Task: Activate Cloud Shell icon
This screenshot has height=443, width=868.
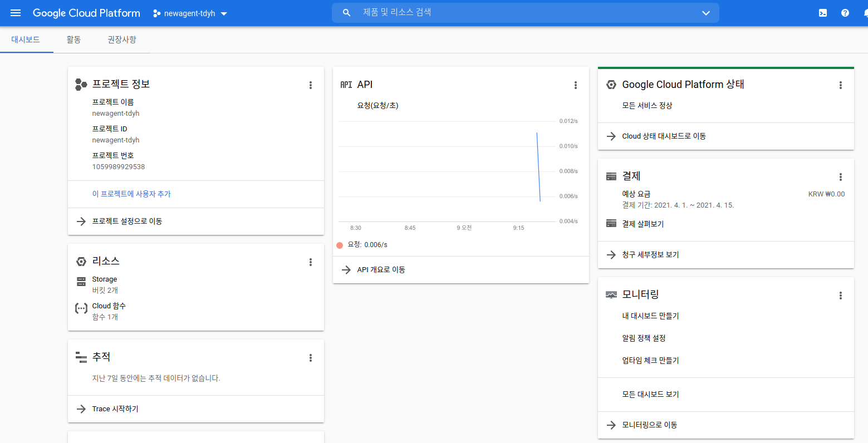Action: (823, 13)
